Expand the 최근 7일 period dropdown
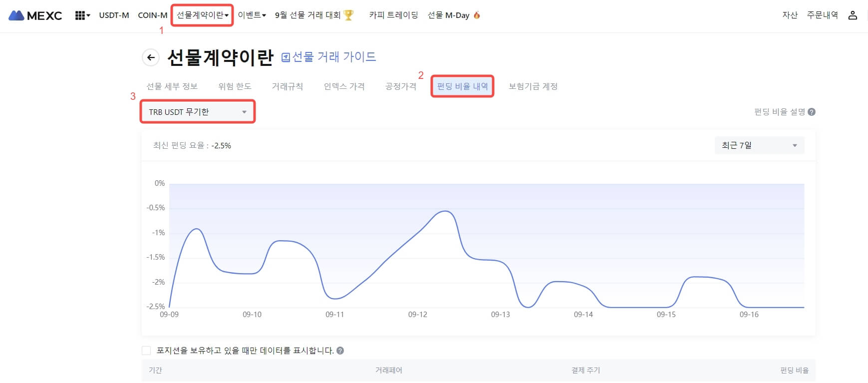This screenshot has width=868, height=383. [759, 145]
